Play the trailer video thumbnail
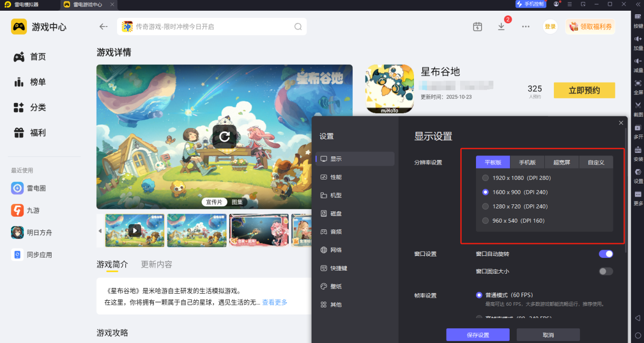The width and height of the screenshot is (644, 343). tap(134, 230)
